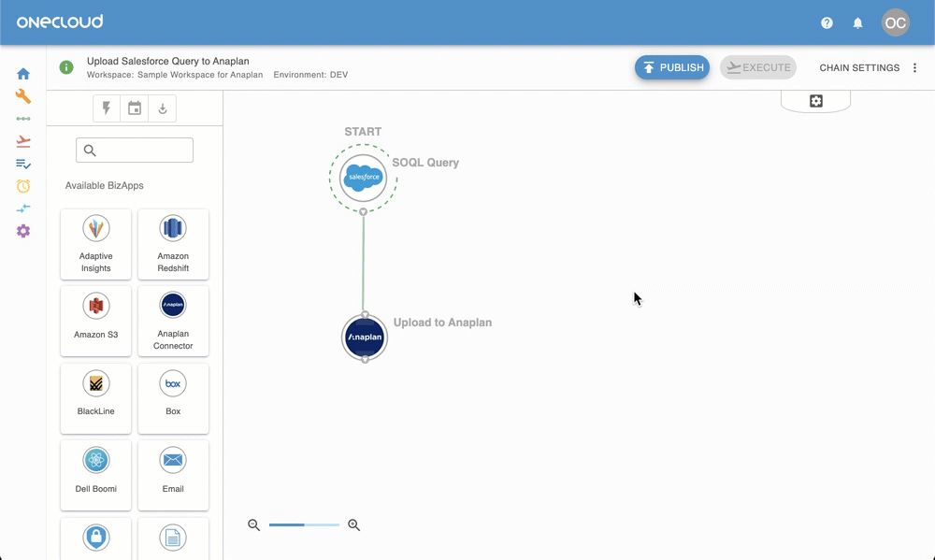Click the zoom out magnifier icon

[x=254, y=524]
